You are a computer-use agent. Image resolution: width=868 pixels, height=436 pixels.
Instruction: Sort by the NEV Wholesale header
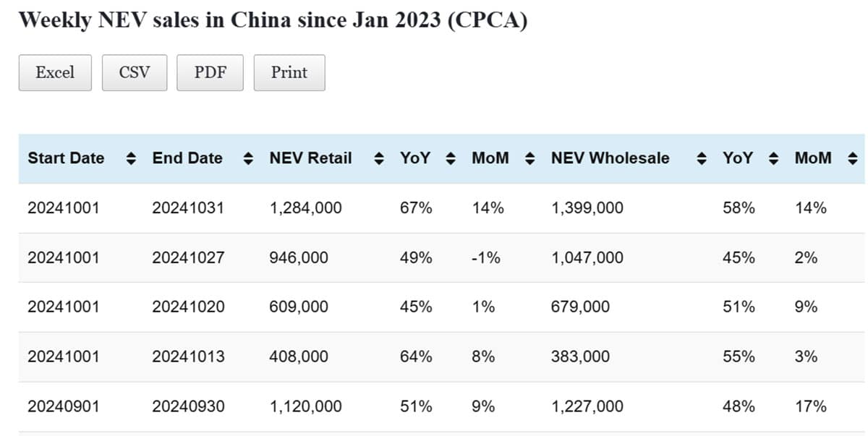610,158
